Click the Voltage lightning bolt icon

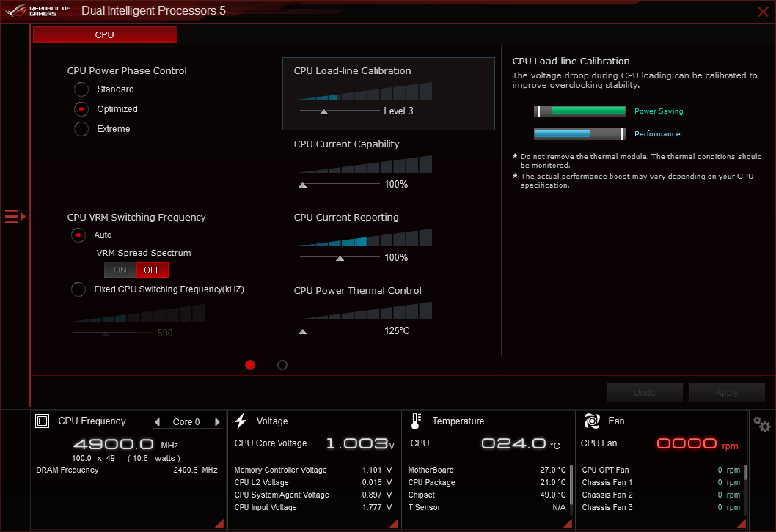click(x=241, y=421)
